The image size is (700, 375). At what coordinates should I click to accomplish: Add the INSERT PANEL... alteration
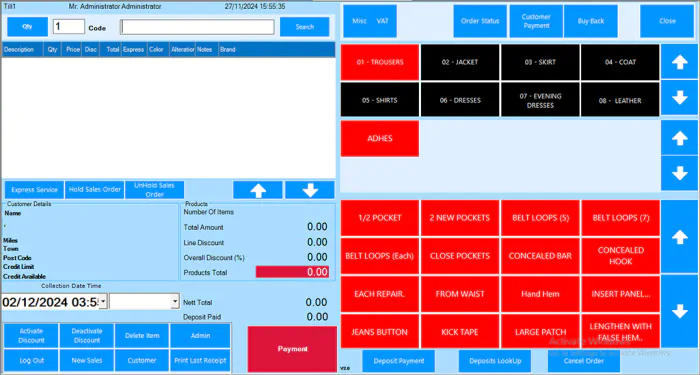(620, 294)
